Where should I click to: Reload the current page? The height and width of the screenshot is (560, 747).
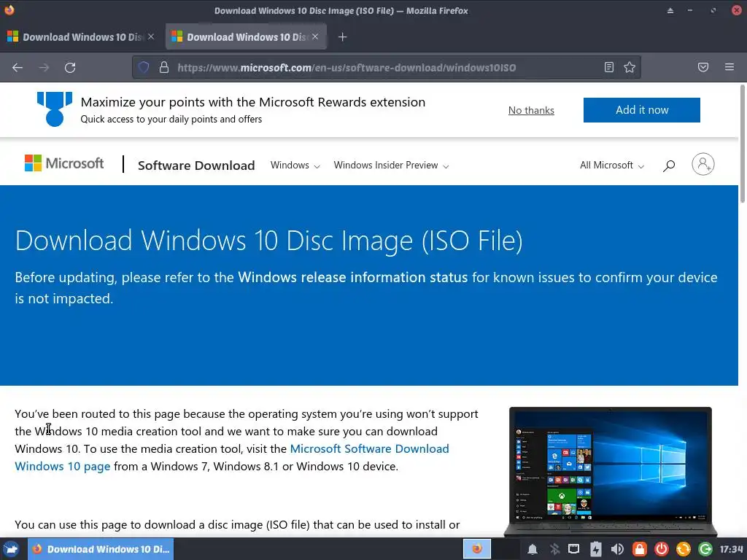pyautogui.click(x=70, y=68)
